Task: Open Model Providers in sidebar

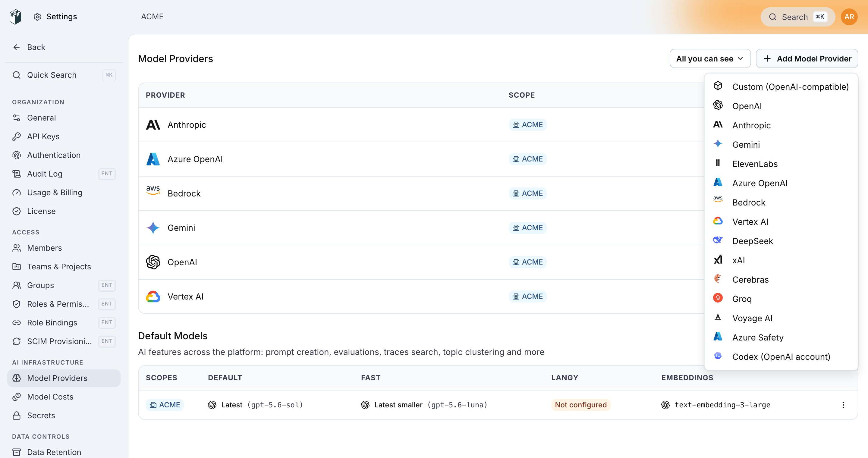Action: click(x=64, y=378)
